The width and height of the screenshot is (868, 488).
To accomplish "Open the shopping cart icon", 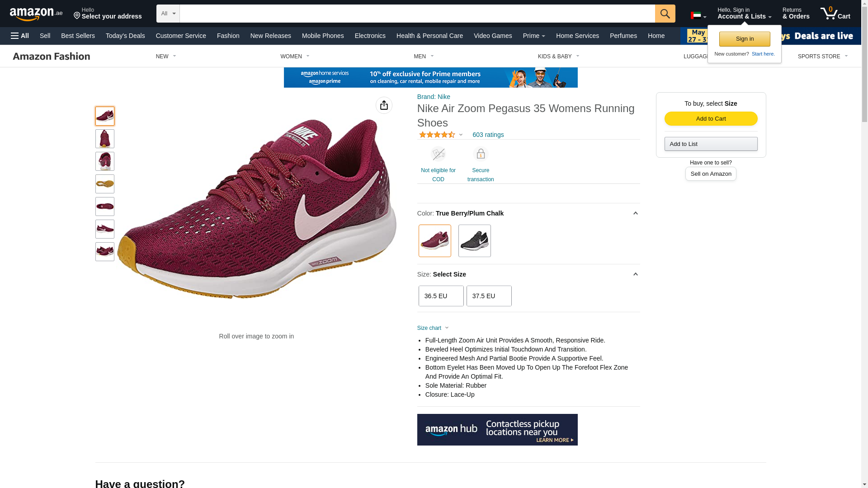I will tap(835, 14).
